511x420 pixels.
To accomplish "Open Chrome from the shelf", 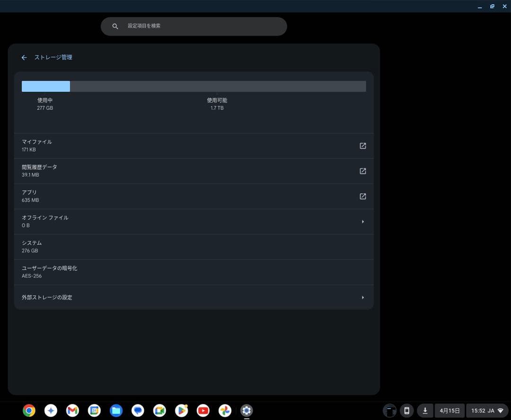I will [x=29, y=411].
